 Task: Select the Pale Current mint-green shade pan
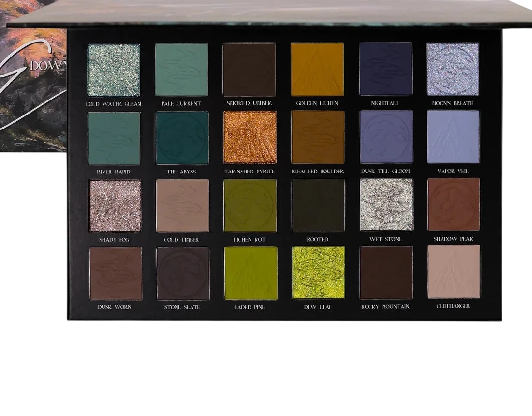(x=181, y=70)
